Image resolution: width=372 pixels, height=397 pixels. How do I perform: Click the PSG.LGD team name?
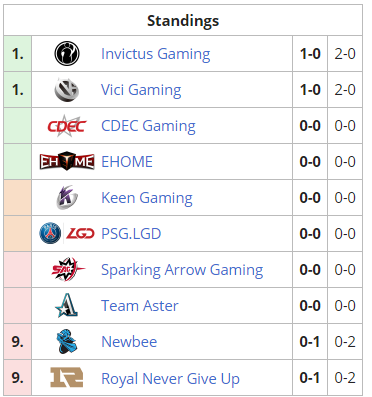pos(131,234)
